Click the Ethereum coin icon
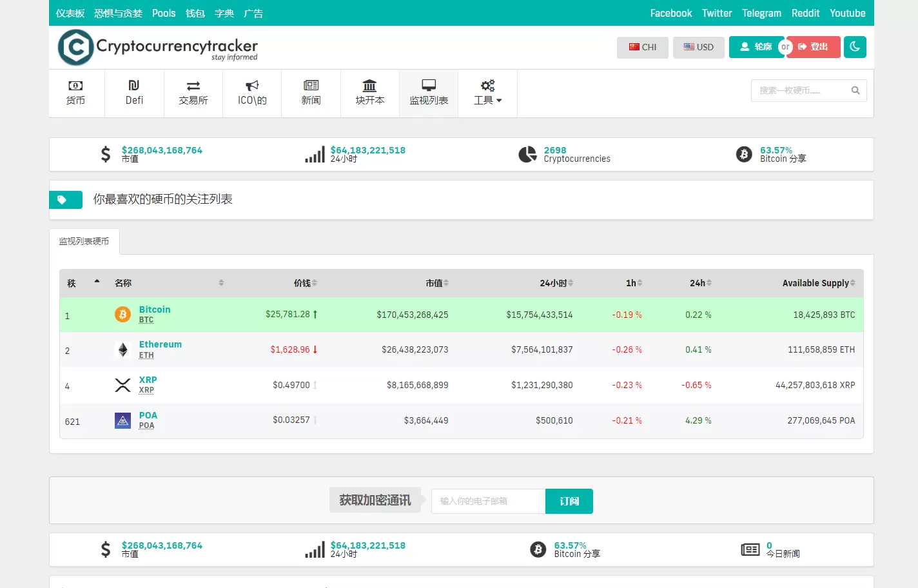The image size is (918, 588). tap(122, 349)
